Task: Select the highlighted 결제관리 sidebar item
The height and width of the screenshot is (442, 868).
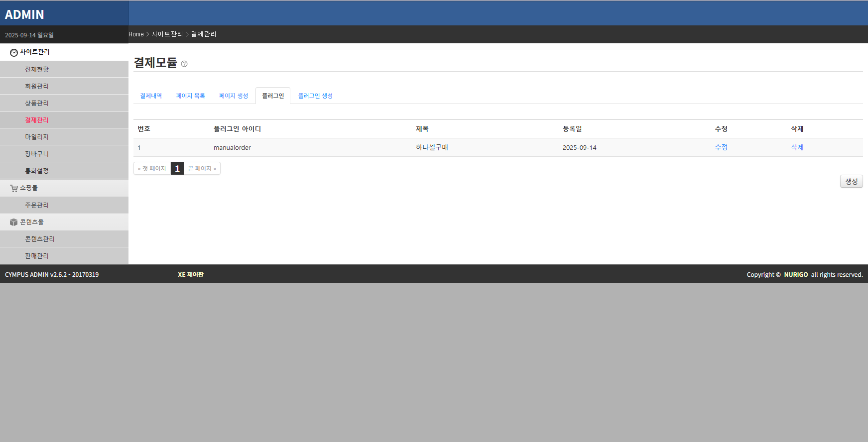Action: 64,120
